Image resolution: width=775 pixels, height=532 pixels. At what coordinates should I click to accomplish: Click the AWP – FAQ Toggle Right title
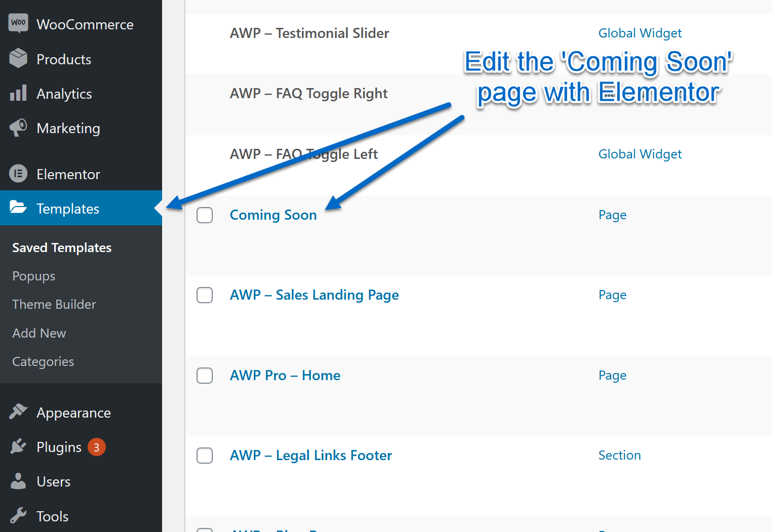tap(308, 94)
